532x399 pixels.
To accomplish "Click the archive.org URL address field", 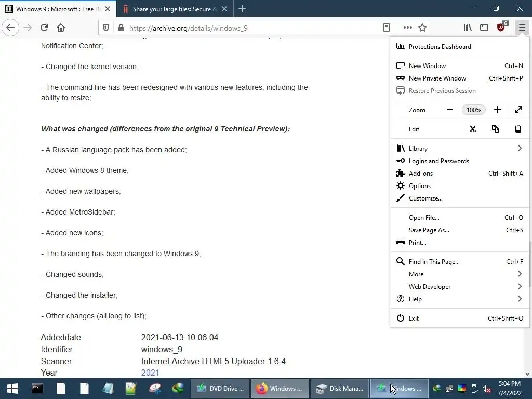I will [253, 28].
